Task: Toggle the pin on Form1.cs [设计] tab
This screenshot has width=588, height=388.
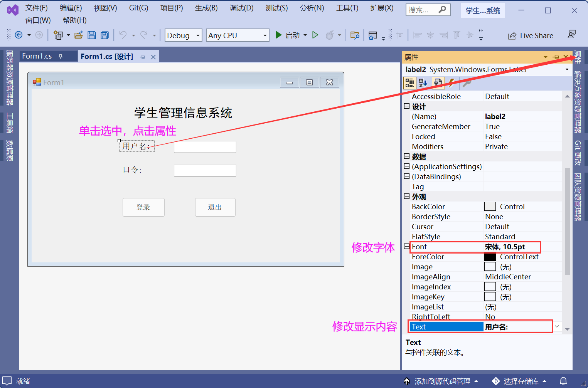Action: pyautogui.click(x=142, y=57)
